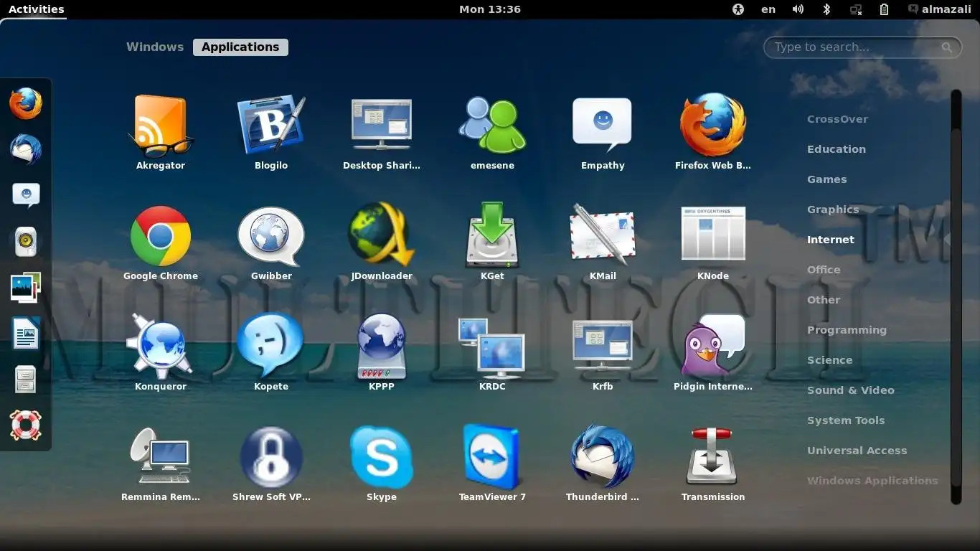The height and width of the screenshot is (551, 980).
Task: Choose the Education category
Action: point(837,149)
